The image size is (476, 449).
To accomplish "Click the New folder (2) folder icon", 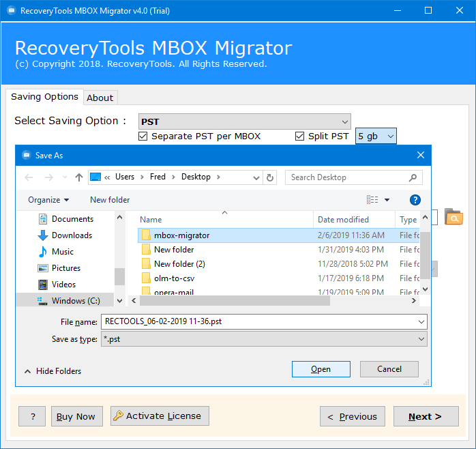I will point(146,263).
